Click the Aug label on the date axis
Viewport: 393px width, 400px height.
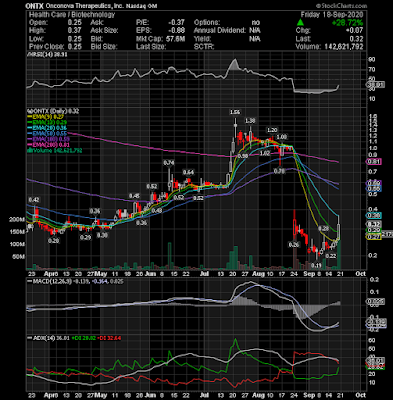[258, 274]
